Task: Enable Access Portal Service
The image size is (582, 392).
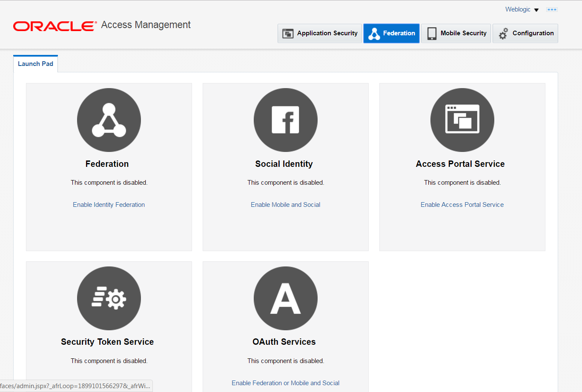Action: [462, 204]
